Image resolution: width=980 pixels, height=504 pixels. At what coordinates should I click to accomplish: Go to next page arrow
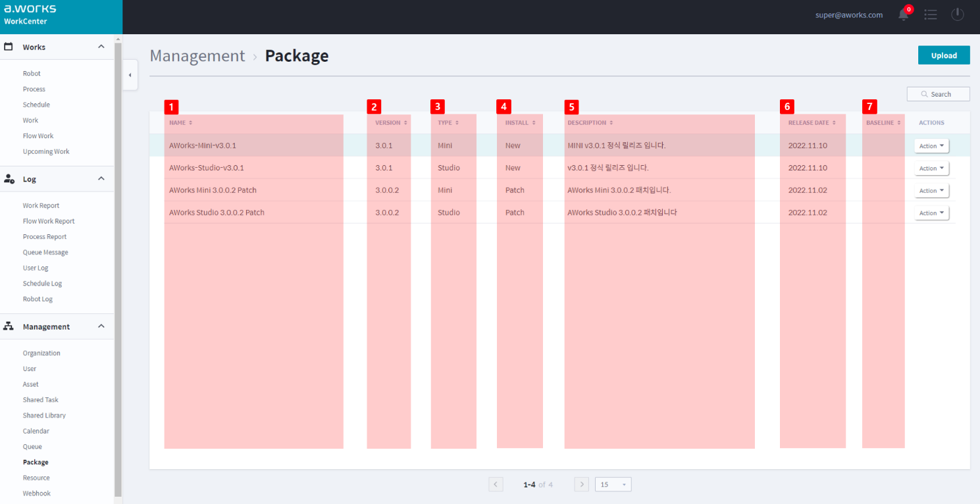tap(581, 484)
